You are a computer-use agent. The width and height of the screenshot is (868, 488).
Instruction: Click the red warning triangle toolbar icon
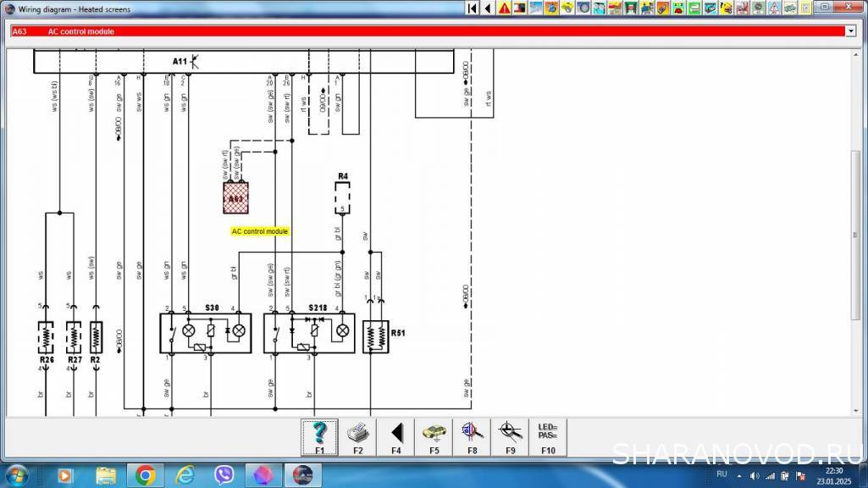tap(504, 8)
